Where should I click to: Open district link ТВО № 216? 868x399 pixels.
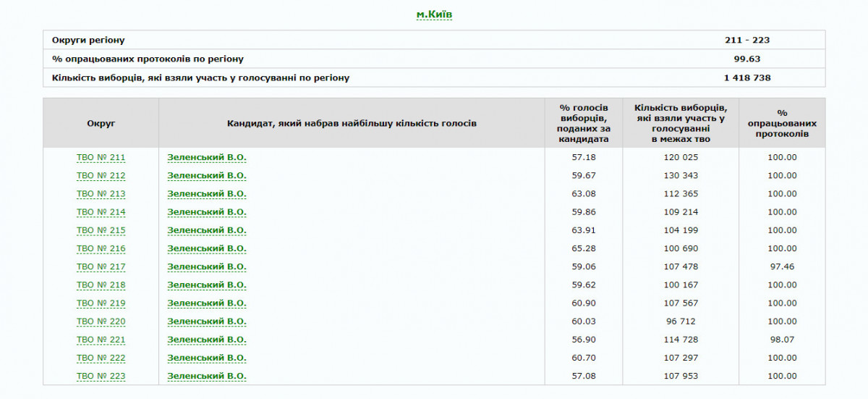pos(101,248)
